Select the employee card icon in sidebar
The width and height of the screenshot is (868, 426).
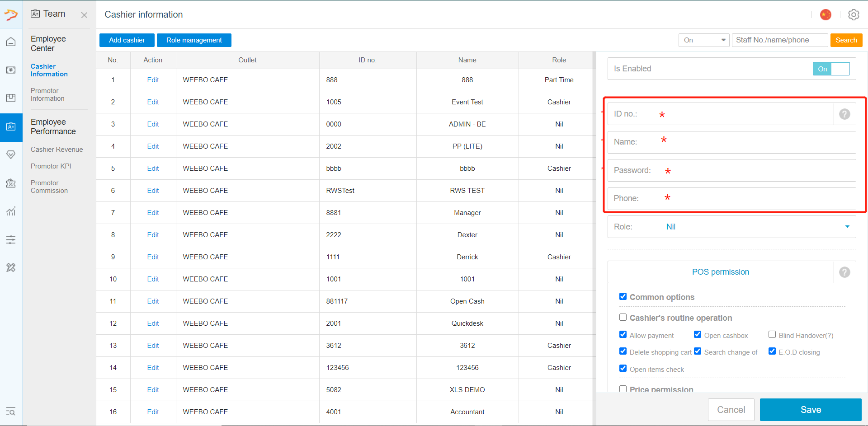11,127
